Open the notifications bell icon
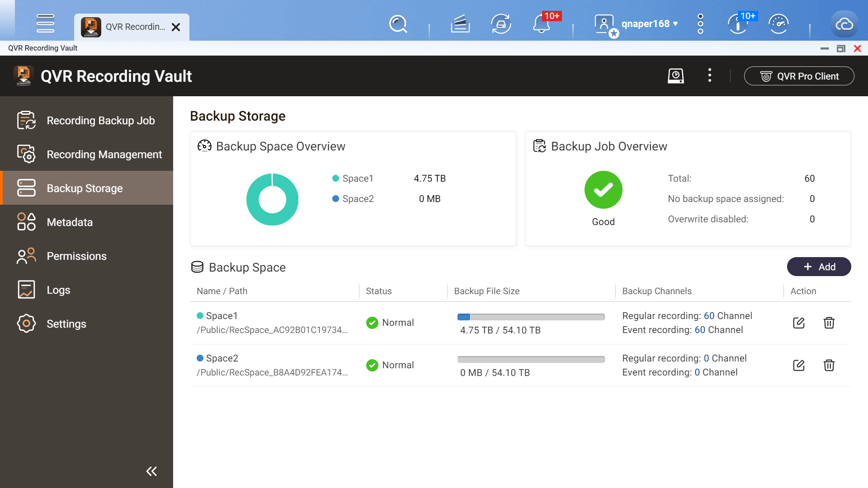Image resolution: width=868 pixels, height=488 pixels. pyautogui.click(x=541, y=24)
